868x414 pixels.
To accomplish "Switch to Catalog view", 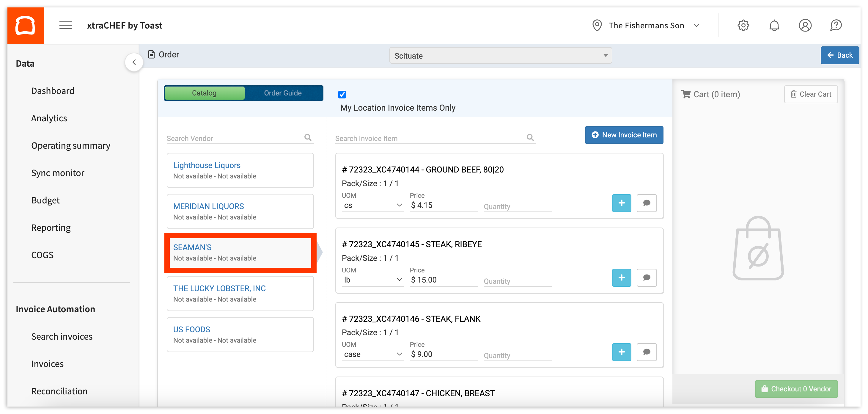I will [x=204, y=93].
